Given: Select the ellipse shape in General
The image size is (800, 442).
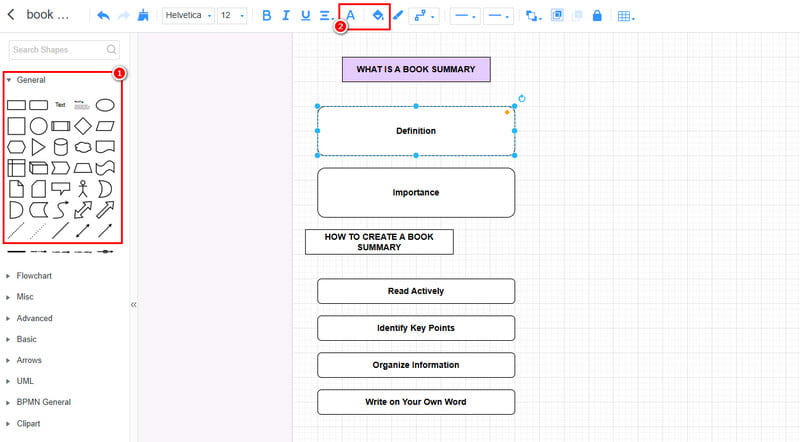Looking at the screenshot, I should point(104,104).
